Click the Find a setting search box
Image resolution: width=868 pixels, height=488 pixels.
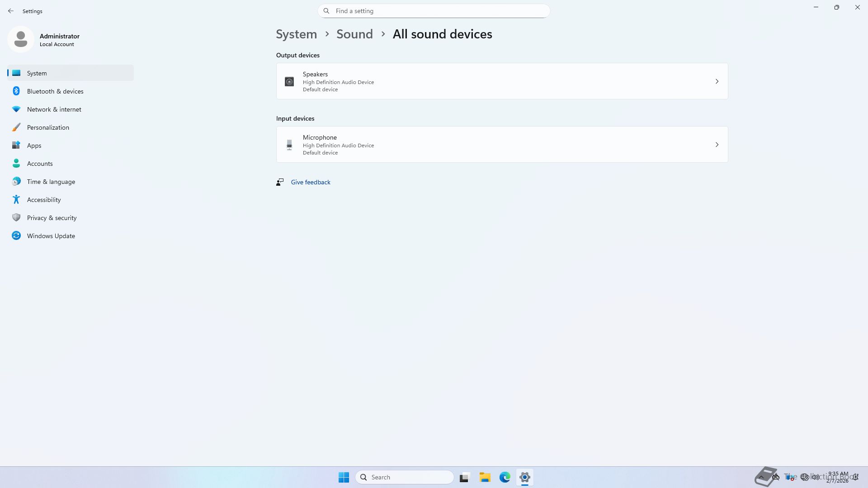[x=434, y=11]
